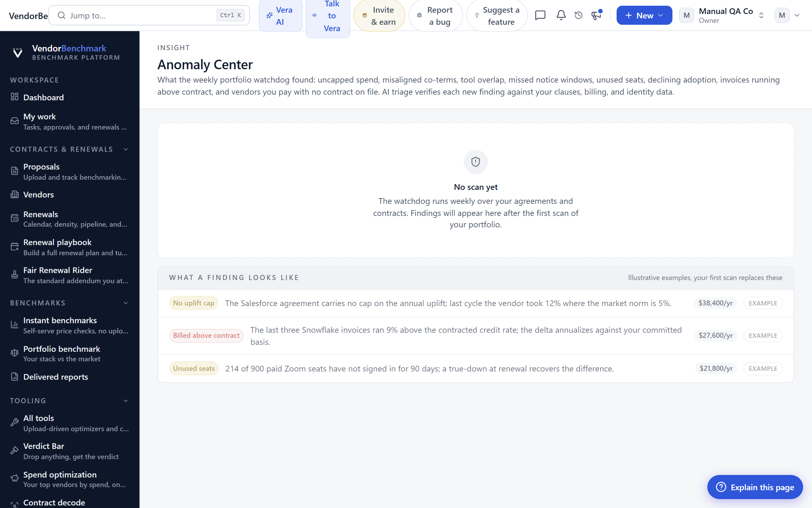Click the Dashboard grid icon

(14, 97)
